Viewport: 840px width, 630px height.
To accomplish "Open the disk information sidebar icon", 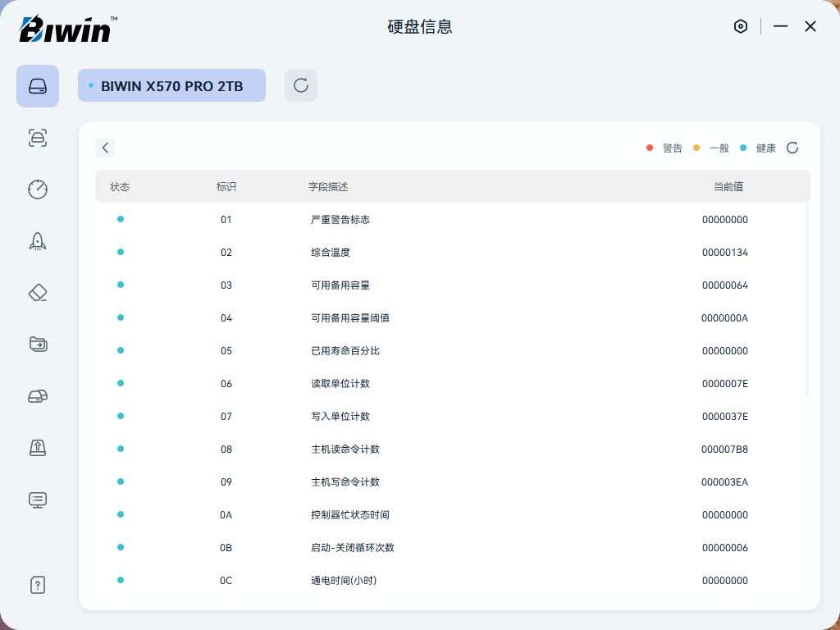I will point(38,85).
